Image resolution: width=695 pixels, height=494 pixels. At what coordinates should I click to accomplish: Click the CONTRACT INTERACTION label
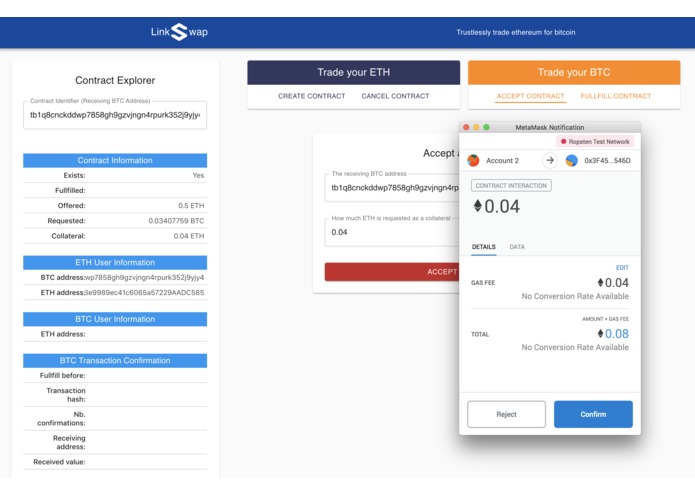point(511,186)
